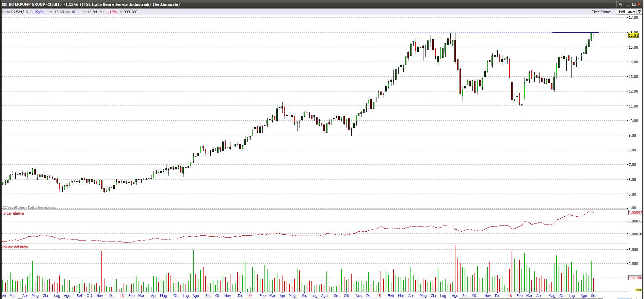Close the INTERPUMP GROUP chart window
Screen dimensions: 644x299
[640, 4]
